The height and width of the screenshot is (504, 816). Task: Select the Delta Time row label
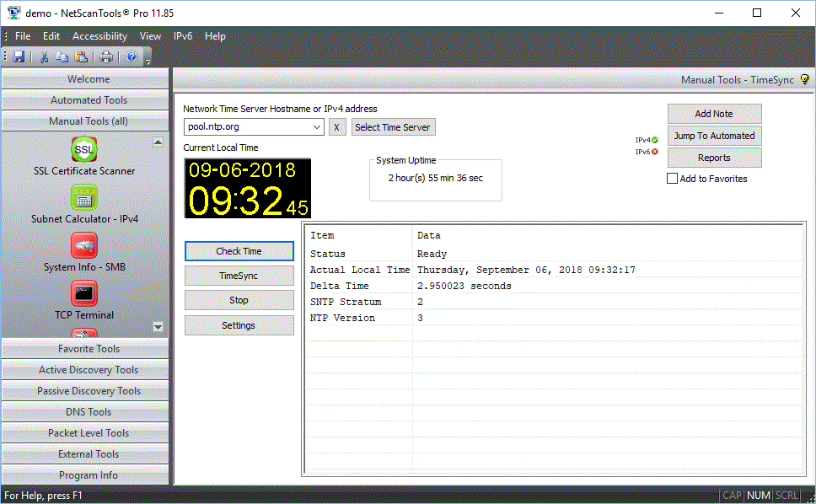pos(340,286)
